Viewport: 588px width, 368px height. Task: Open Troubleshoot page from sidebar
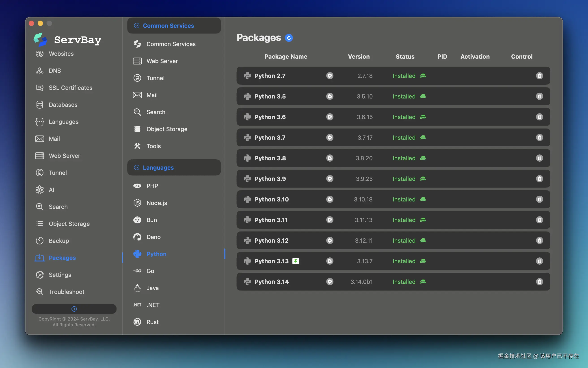tap(67, 292)
